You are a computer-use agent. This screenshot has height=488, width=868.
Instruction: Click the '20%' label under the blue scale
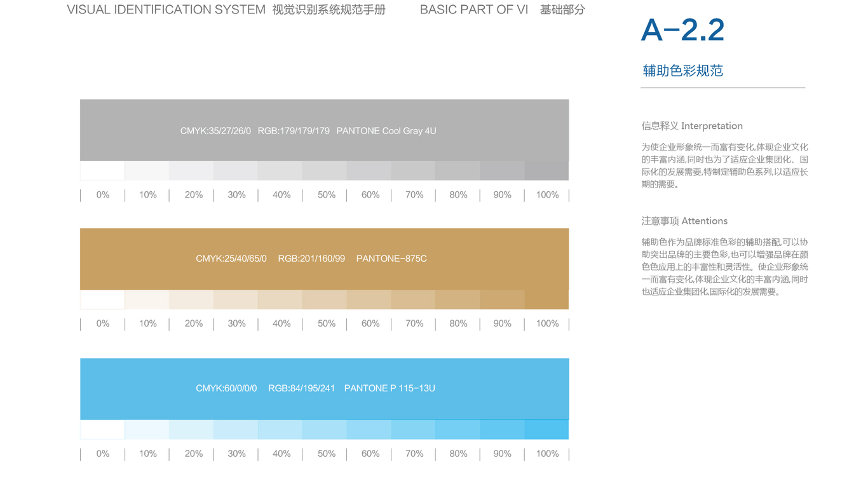click(194, 454)
